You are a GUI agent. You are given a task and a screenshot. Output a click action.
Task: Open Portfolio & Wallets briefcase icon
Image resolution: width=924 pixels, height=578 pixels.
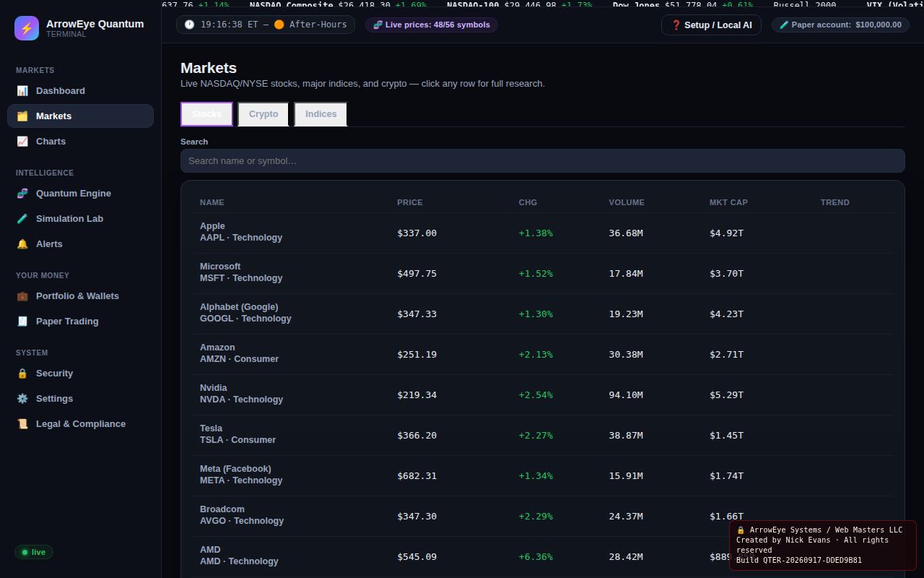pyautogui.click(x=22, y=296)
